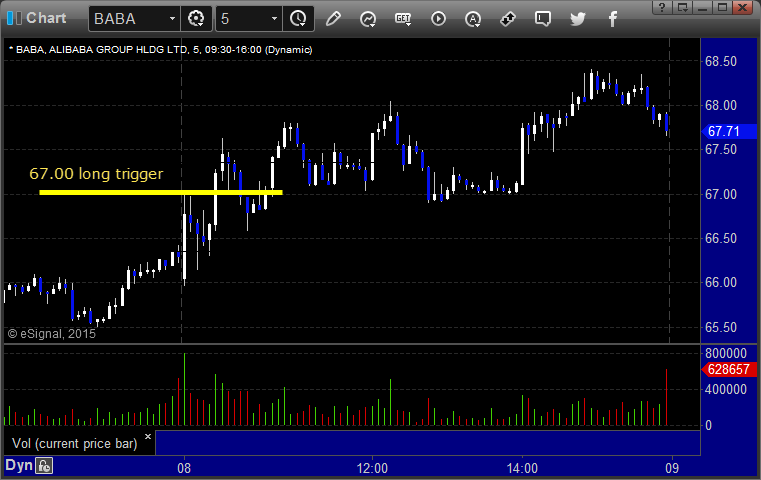The image size is (761, 480).
Task: Click the 67.00 long trigger text label
Action: (x=96, y=174)
